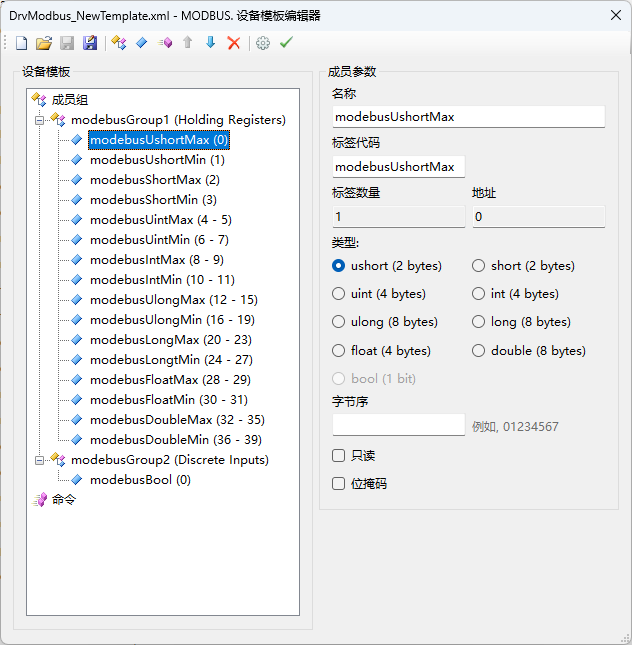This screenshot has width=632, height=645.
Task: Open a template file with folder icon
Action: click(x=44, y=43)
